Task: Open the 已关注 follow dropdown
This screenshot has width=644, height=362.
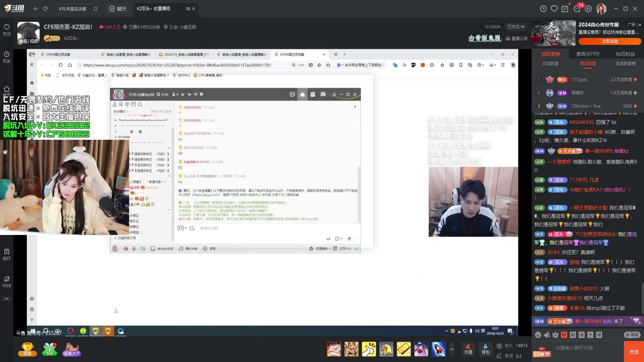Action: (x=516, y=27)
